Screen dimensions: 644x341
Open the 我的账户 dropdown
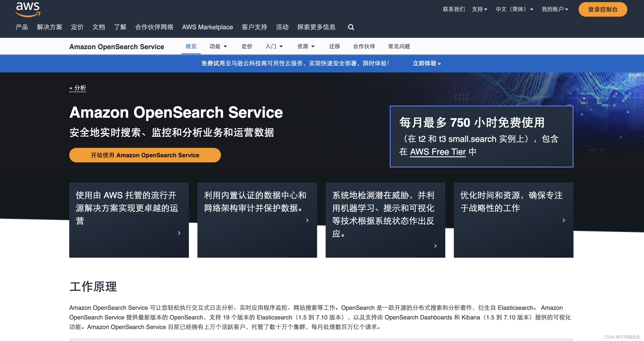coord(555,9)
